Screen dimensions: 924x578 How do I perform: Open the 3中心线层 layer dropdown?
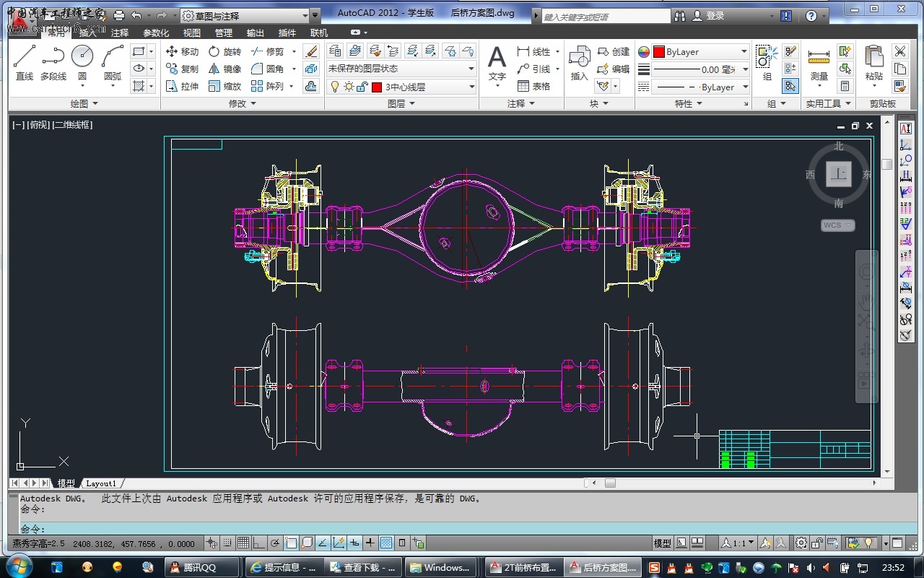tap(401, 87)
